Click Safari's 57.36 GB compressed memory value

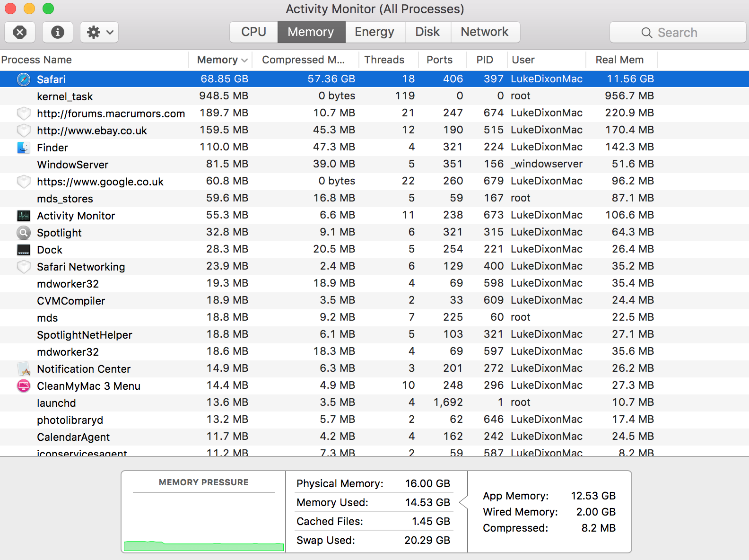coord(331,79)
